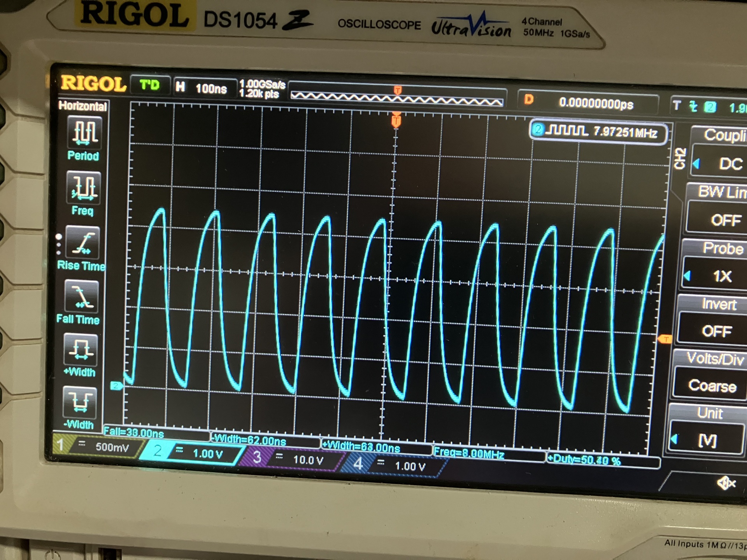This screenshot has height=560, width=747.
Task: Select the Fall Time measurement icon
Action: pos(81,297)
